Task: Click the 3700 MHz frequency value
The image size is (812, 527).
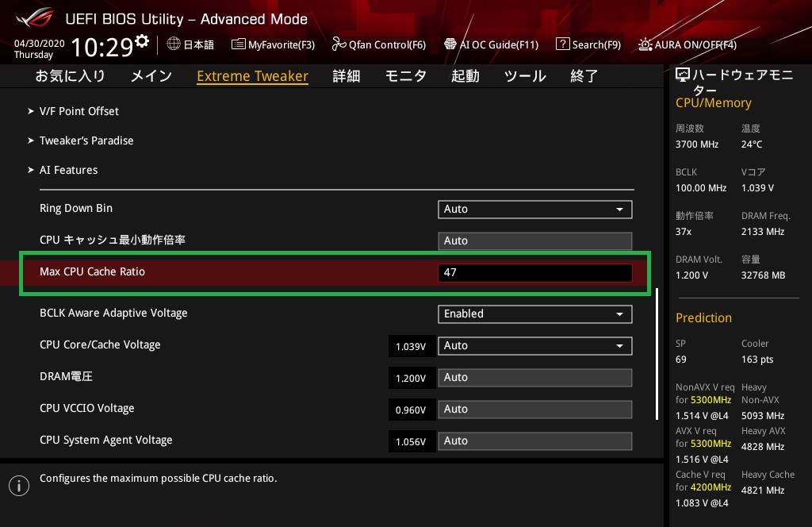Action: [697, 144]
